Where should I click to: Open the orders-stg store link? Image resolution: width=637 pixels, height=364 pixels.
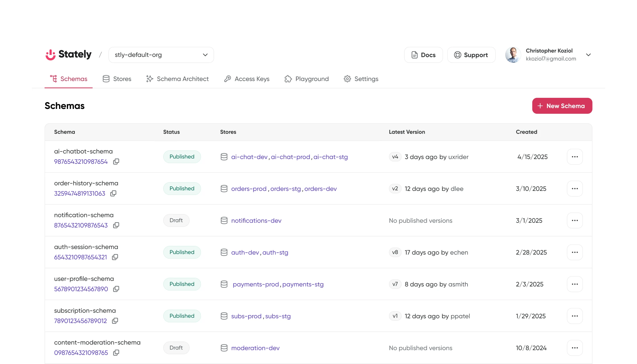point(286,189)
